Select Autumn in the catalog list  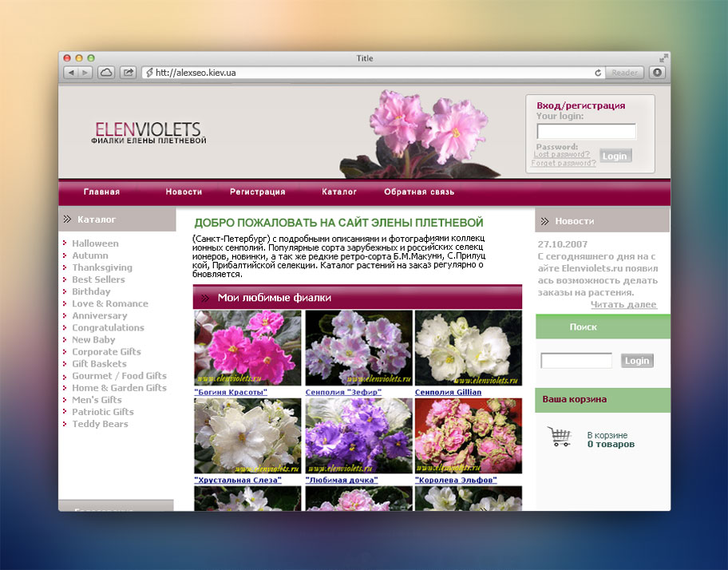coord(90,255)
